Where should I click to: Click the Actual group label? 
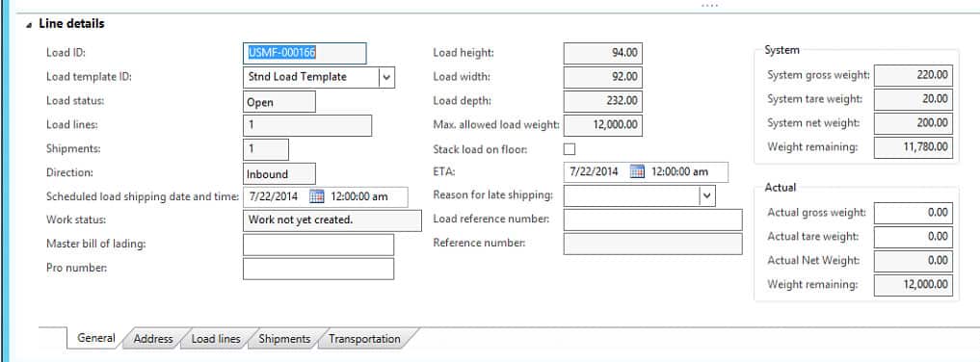coord(780,187)
